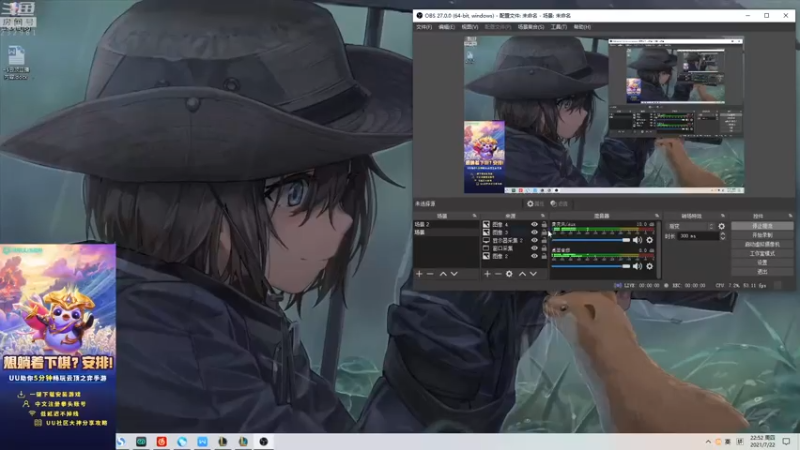The width and height of the screenshot is (800, 450).
Task: Move the source down with the Sources panel down arrow
Action: 533,274
